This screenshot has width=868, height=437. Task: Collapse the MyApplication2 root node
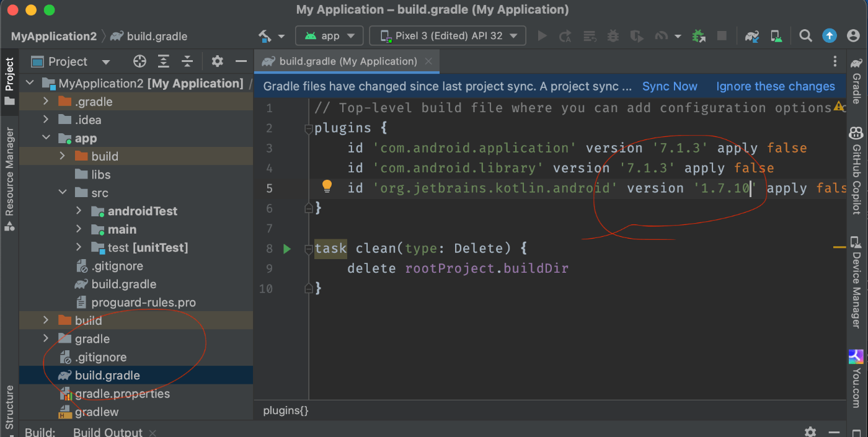29,83
